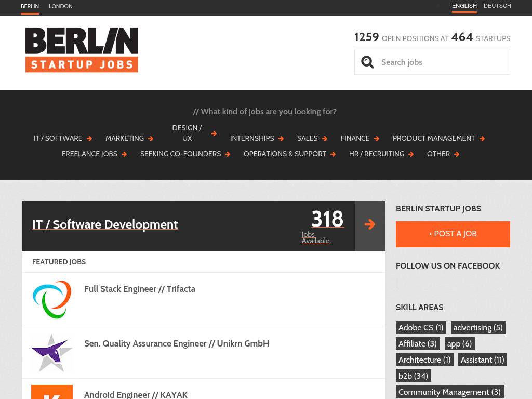This screenshot has height=399, width=532.
Task: Click the Trifacta company logo
Action: click(x=52, y=300)
